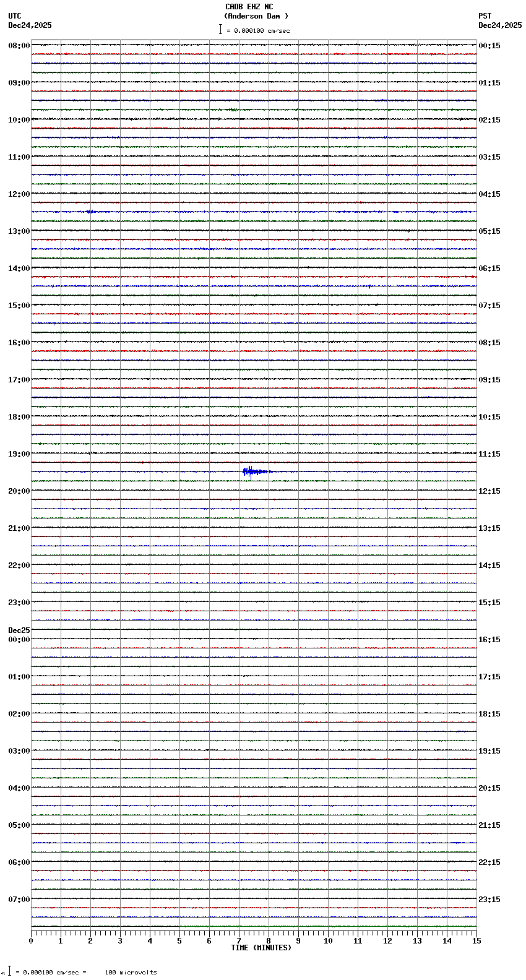Click the 07:00 UTC time label
526x980 pixels.
19,900
